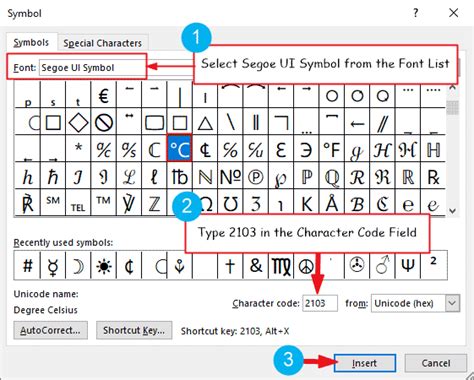Click the symbol grid scroll down arrow

click(452, 211)
